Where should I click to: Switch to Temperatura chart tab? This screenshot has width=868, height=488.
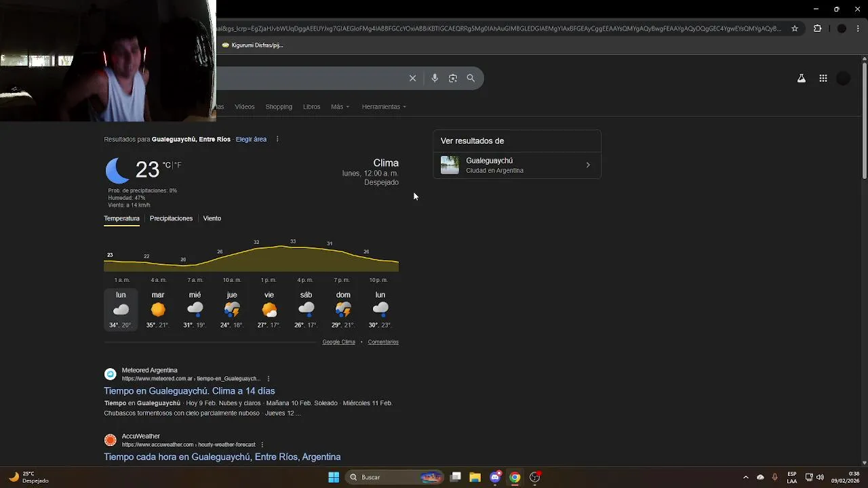(121, 218)
